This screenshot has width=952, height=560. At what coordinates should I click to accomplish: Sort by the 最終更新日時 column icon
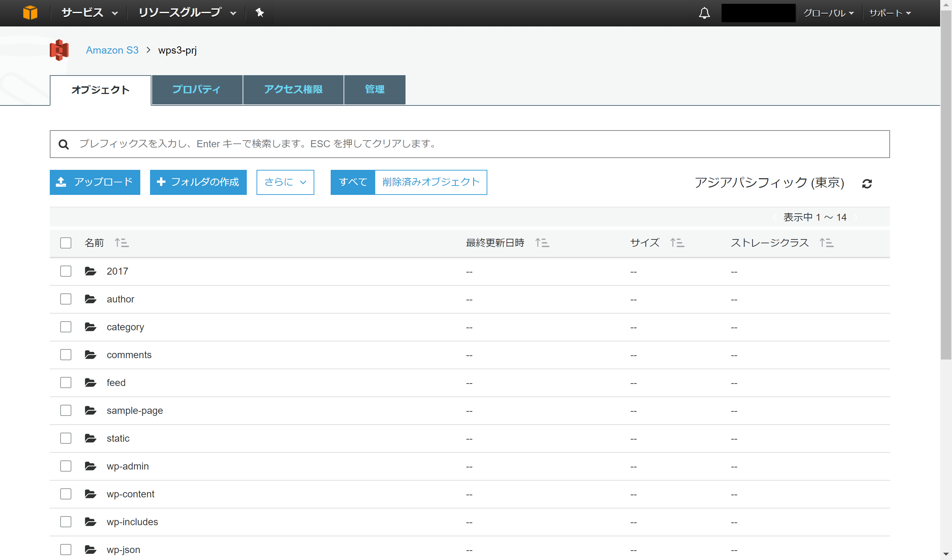[x=542, y=243]
